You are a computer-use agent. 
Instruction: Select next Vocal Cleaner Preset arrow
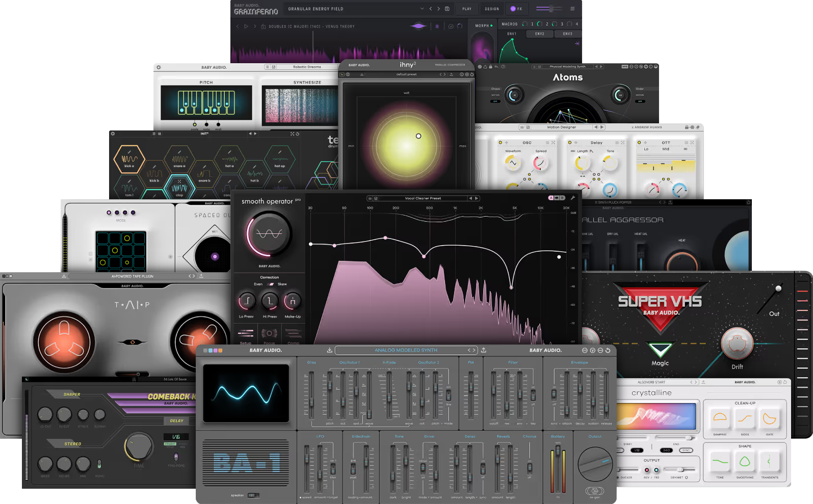pos(477,198)
